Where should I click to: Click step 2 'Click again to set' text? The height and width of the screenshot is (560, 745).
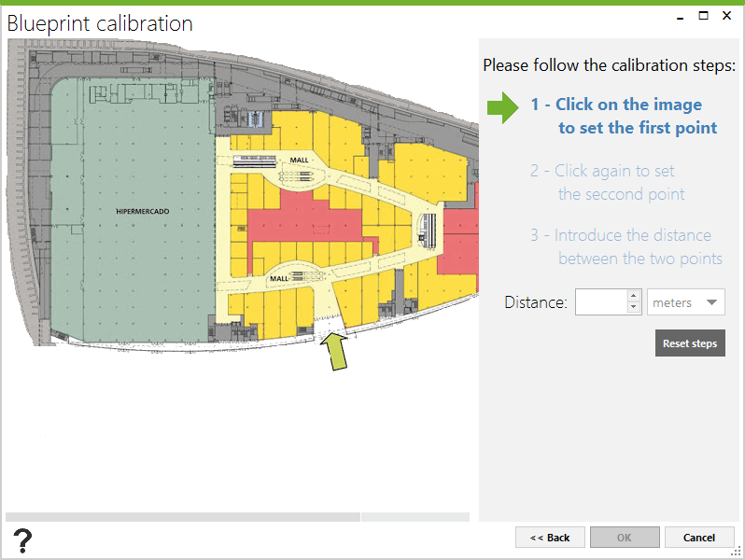pyautogui.click(x=608, y=182)
